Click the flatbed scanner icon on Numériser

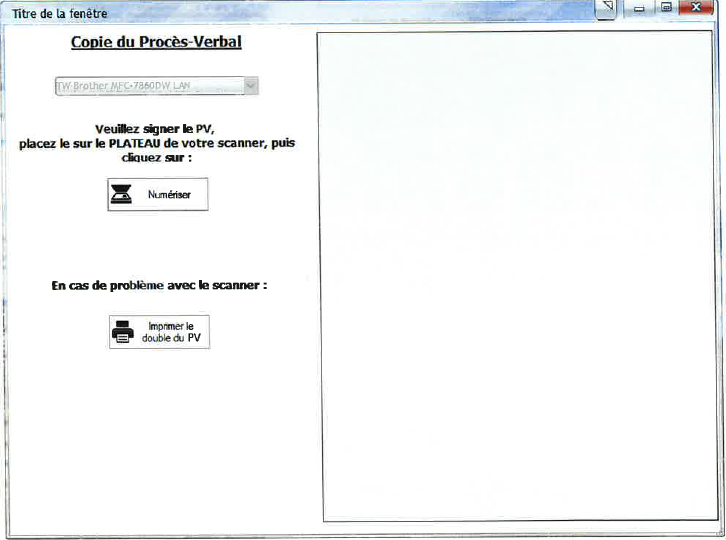click(x=121, y=195)
